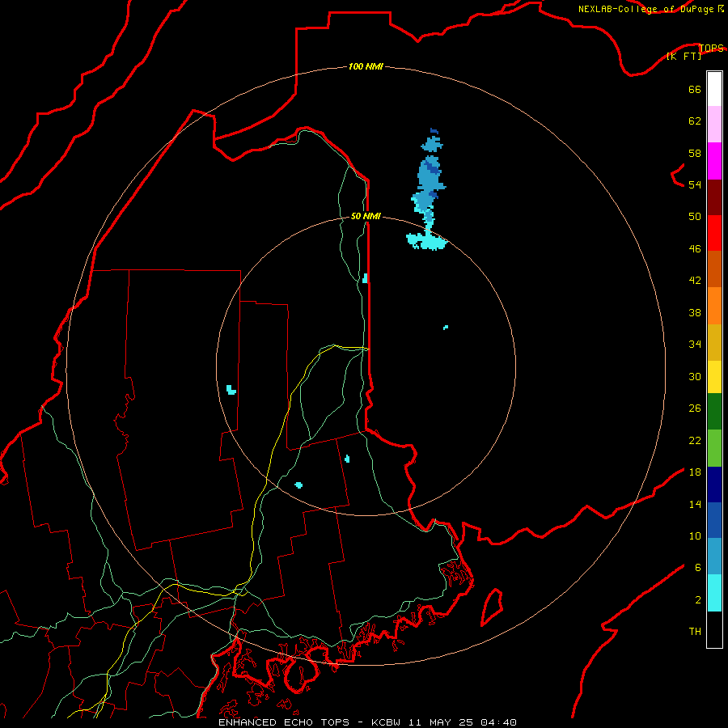The width and height of the screenshot is (728, 728).
Task: Click the legend value '30'
Action: coord(695,376)
